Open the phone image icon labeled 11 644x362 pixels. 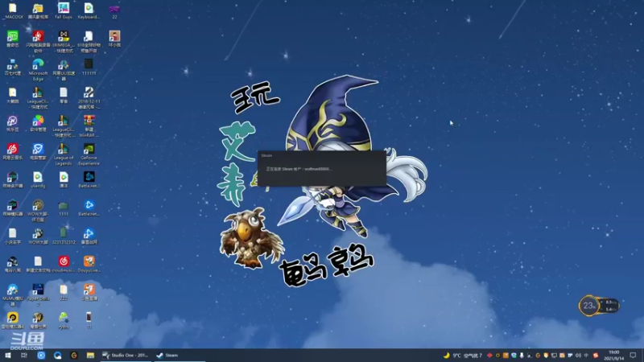pos(89,320)
